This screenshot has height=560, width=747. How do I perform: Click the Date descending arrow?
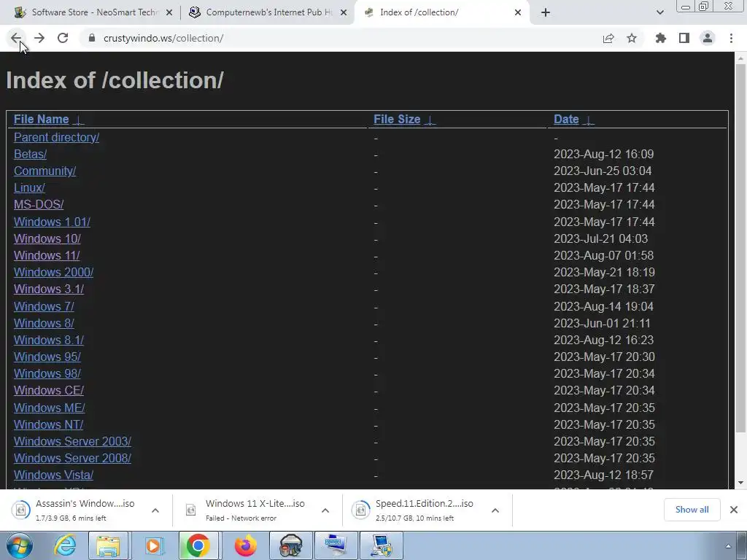pyautogui.click(x=589, y=120)
